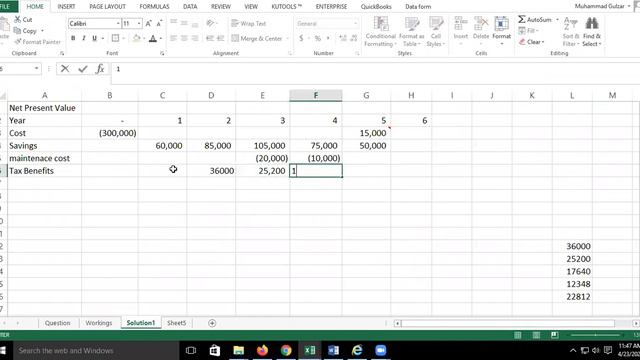Open Conditional Formatting menu

coord(380,31)
